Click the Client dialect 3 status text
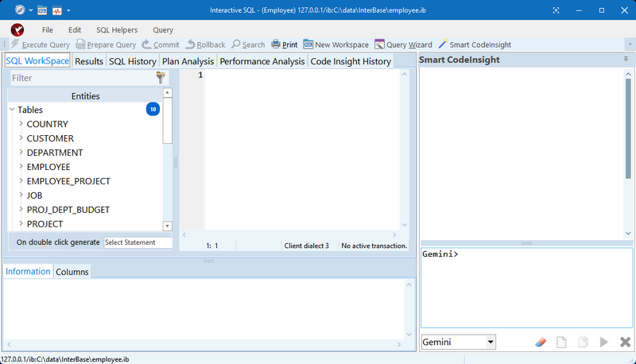This screenshot has width=636, height=364. click(x=306, y=246)
